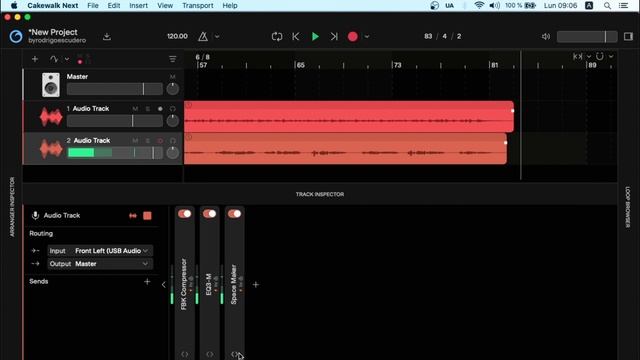Screen dimensions: 640x360
Task: Open the track list filter menu
Action: click(173, 59)
